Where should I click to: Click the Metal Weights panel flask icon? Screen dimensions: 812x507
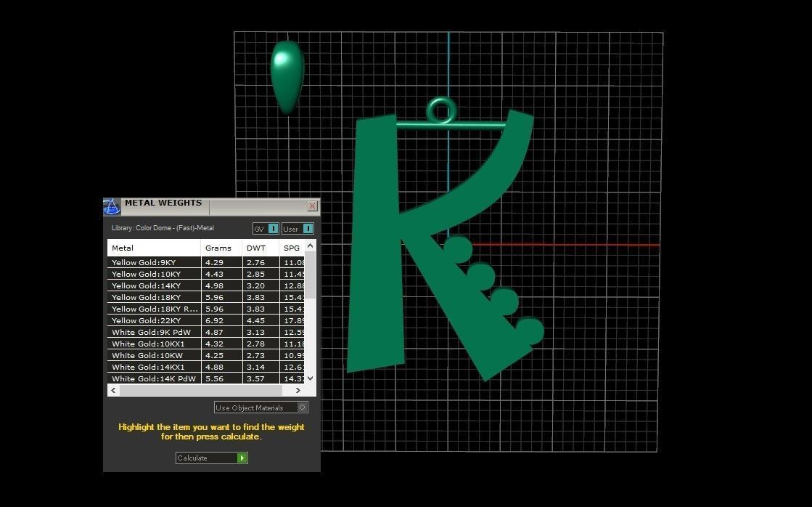pos(112,206)
